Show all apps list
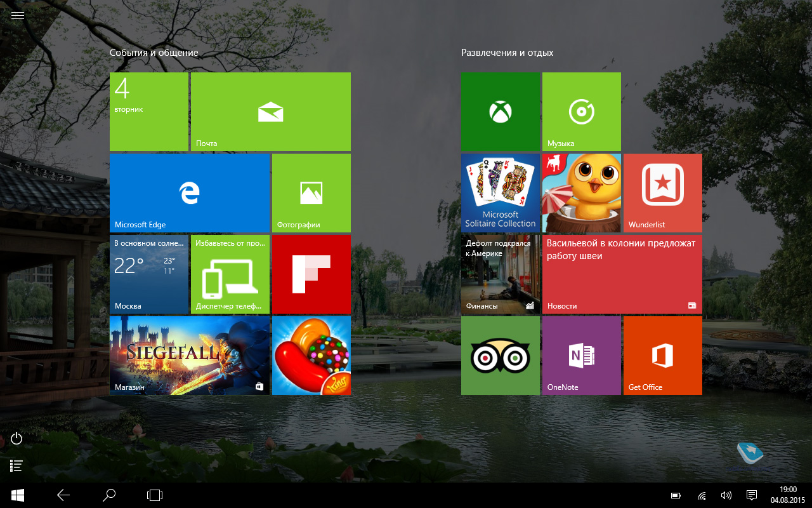 [17, 466]
